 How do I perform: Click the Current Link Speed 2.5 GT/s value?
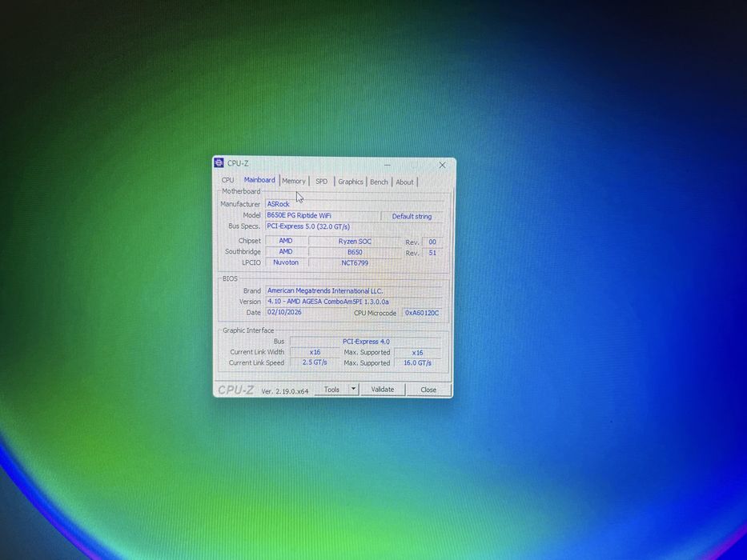[x=315, y=362]
